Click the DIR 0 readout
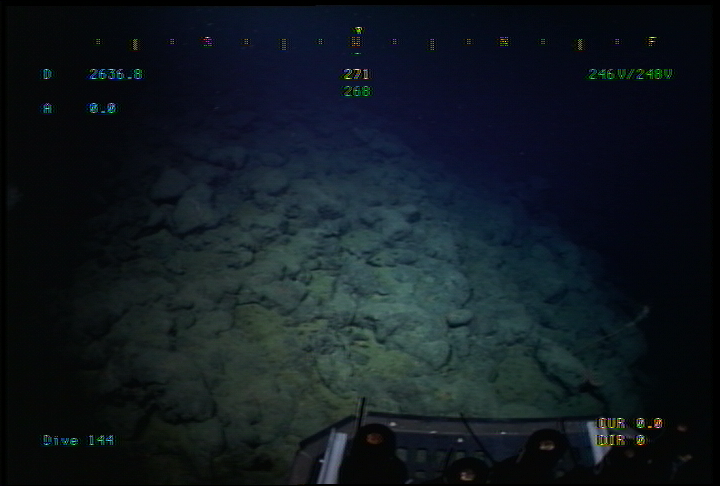 tap(621, 441)
